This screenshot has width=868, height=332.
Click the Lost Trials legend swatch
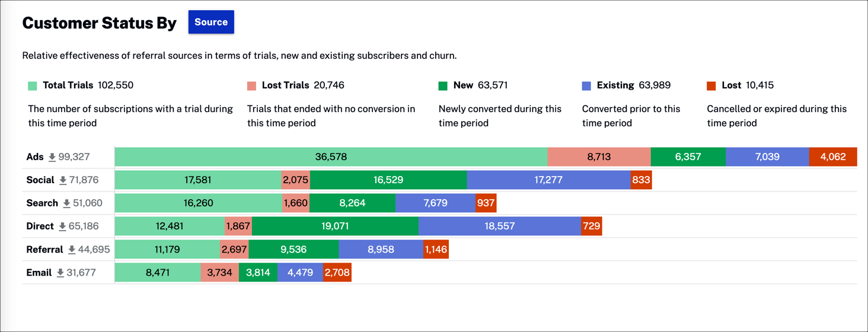pyautogui.click(x=251, y=86)
